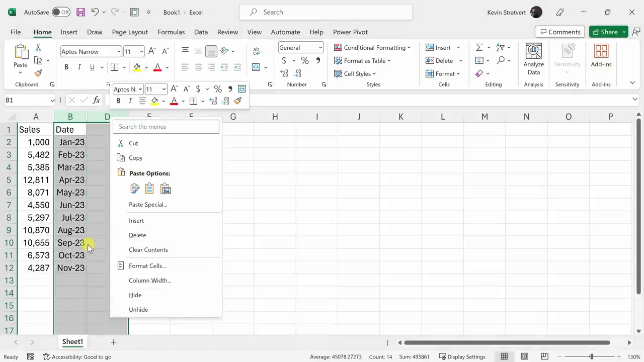Click the Normal view icon in status bar
Viewport: 644px width, 362px height.
coord(504,356)
